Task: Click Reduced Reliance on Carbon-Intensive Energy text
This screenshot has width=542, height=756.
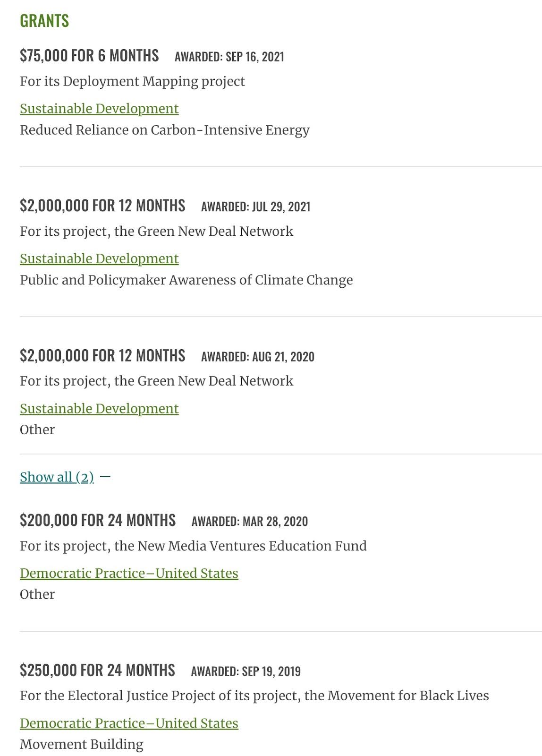Action: pyautogui.click(x=164, y=130)
